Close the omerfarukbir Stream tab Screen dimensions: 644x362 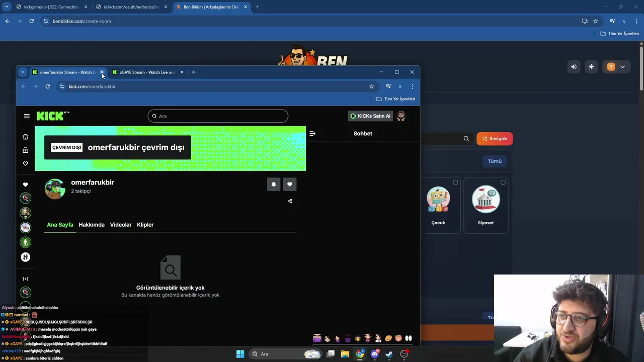(102, 72)
